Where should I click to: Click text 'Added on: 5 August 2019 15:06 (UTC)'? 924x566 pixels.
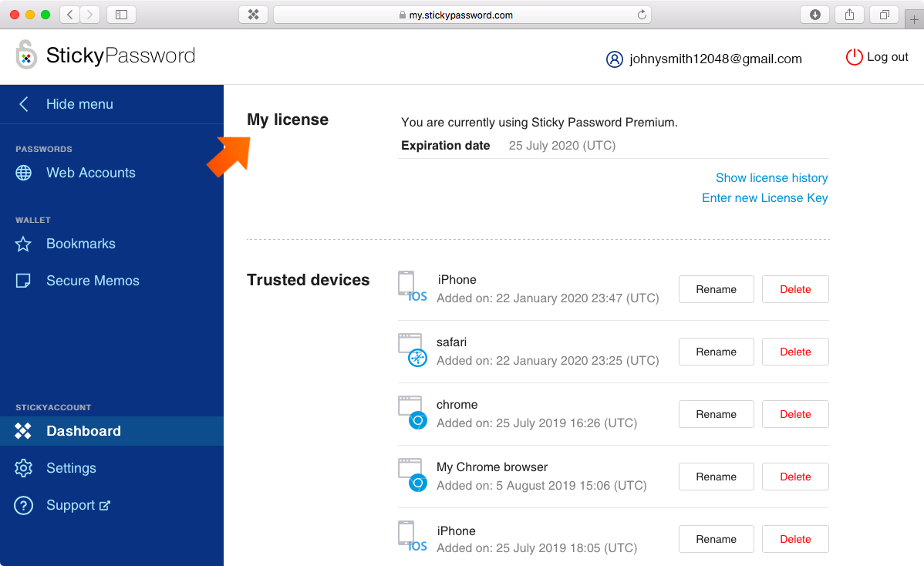click(541, 485)
